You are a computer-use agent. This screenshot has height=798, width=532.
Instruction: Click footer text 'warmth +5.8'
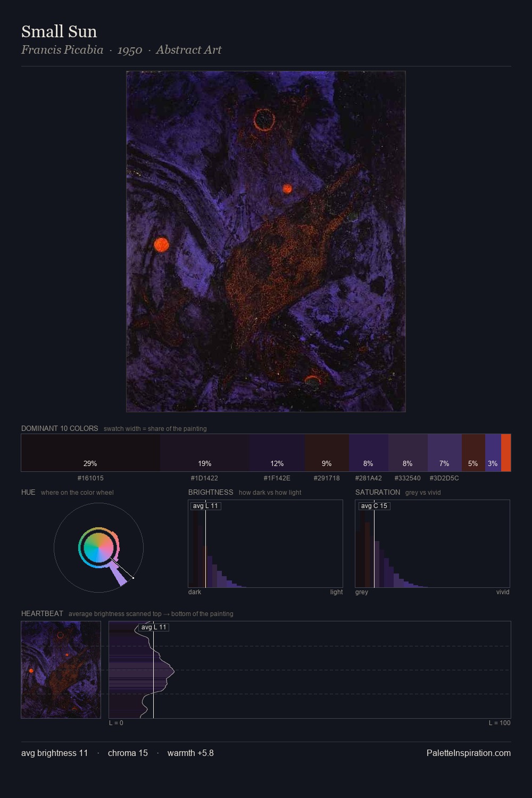190,753
